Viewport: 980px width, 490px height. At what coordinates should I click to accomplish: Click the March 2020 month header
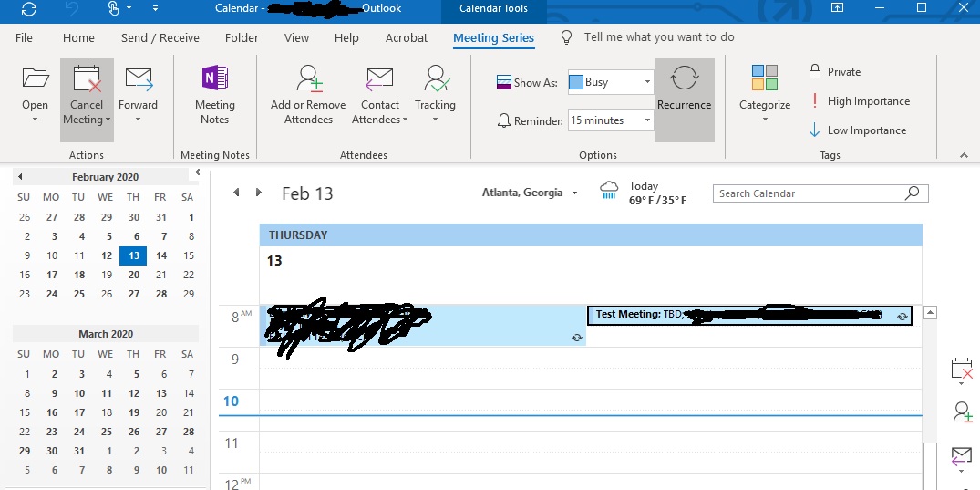(106, 334)
